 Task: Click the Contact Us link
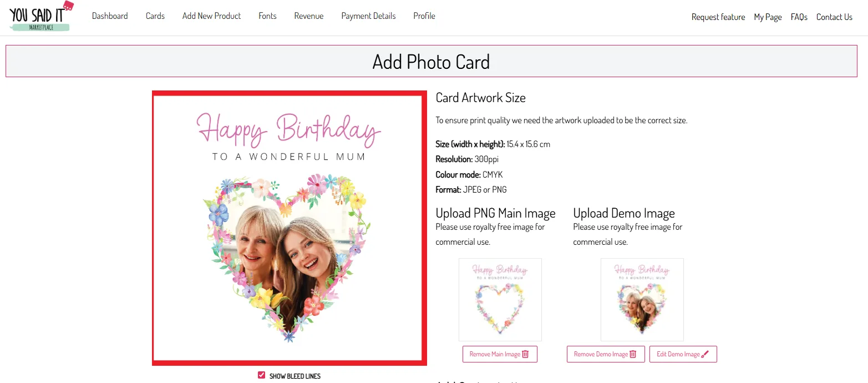[x=834, y=17]
